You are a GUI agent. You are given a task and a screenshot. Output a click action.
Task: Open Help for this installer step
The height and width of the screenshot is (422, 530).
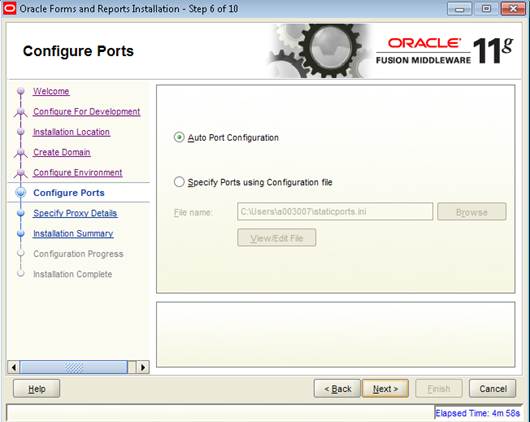(37, 389)
